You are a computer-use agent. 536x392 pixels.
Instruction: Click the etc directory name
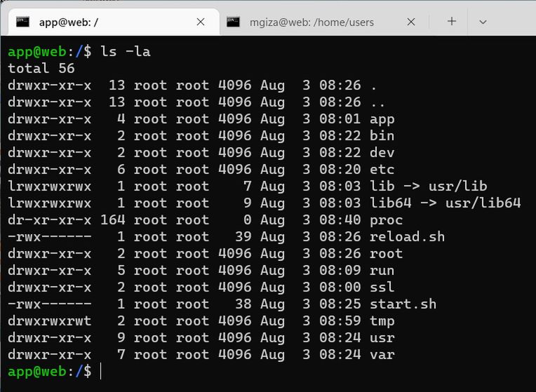[x=382, y=169]
